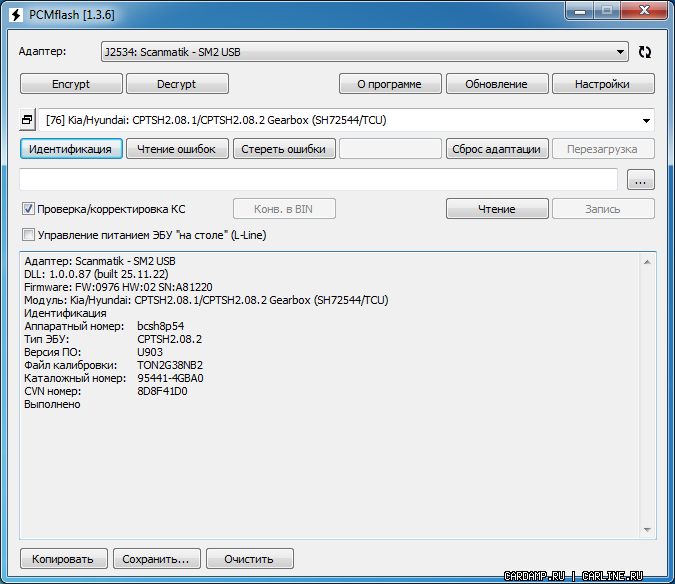The height and width of the screenshot is (584, 675).
Task: Click the Выполнено log line
Action: 52,404
